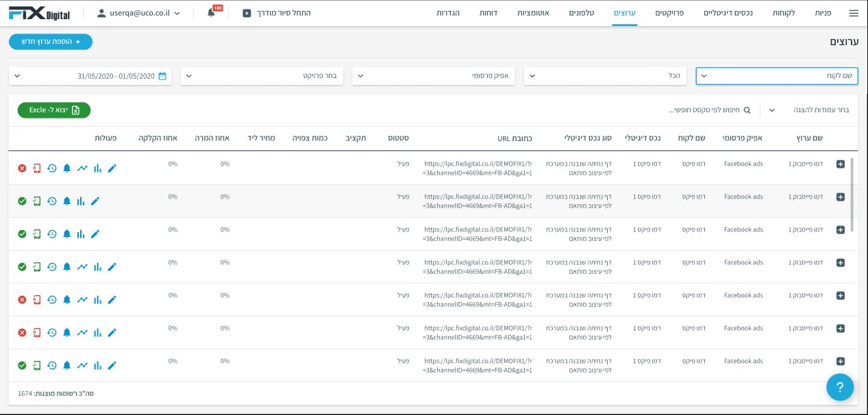Open the הכל filter dropdown
The image size is (868, 415).
click(606, 76)
